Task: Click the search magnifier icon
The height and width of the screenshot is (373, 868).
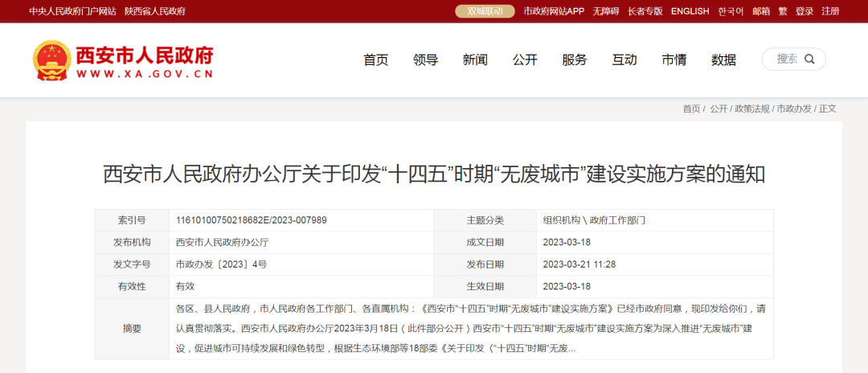Action: (809, 59)
